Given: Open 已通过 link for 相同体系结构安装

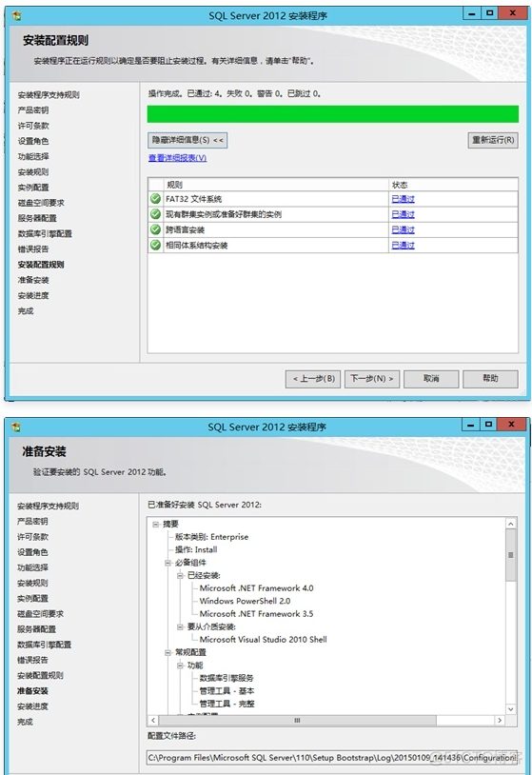Looking at the screenshot, I should pos(404,245).
